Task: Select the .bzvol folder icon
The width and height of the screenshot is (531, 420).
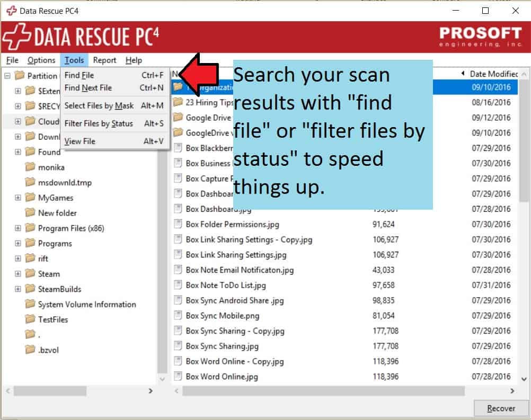Action: (x=30, y=350)
